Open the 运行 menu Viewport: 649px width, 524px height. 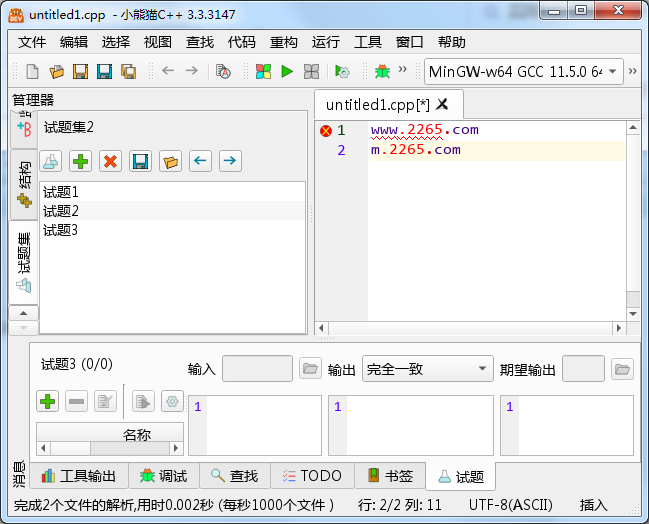pyautogui.click(x=326, y=42)
